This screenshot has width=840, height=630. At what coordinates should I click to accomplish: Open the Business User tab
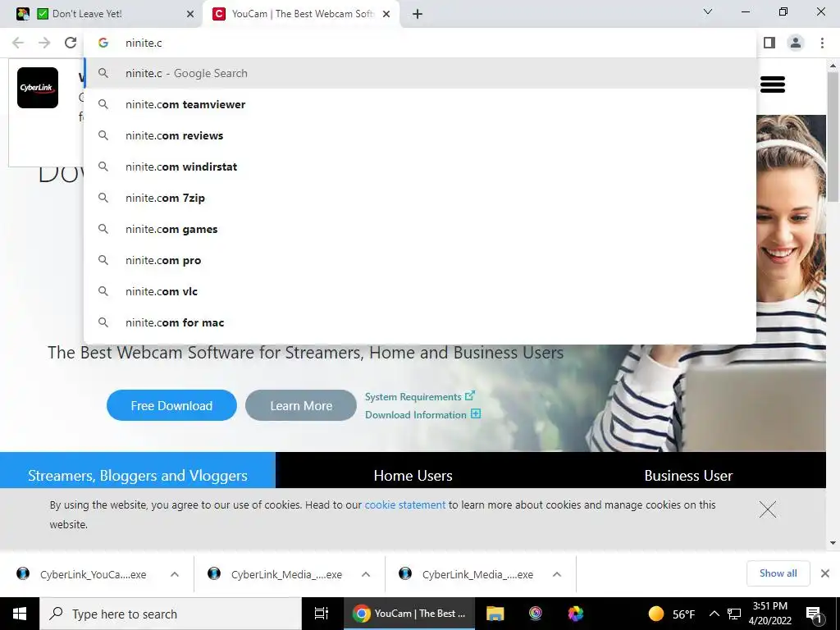click(x=688, y=470)
